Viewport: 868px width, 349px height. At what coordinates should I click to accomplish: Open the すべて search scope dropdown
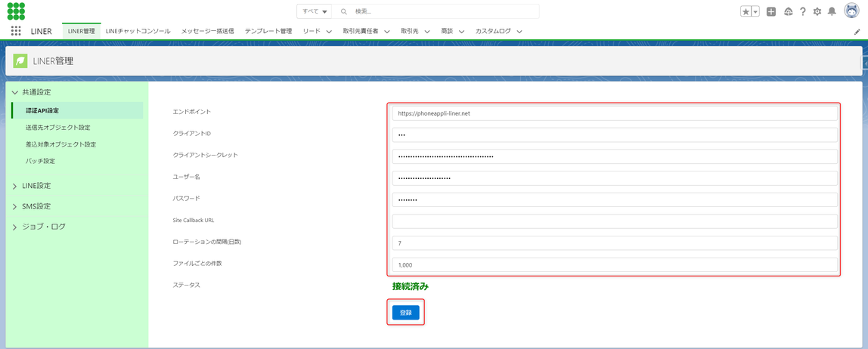(x=315, y=11)
